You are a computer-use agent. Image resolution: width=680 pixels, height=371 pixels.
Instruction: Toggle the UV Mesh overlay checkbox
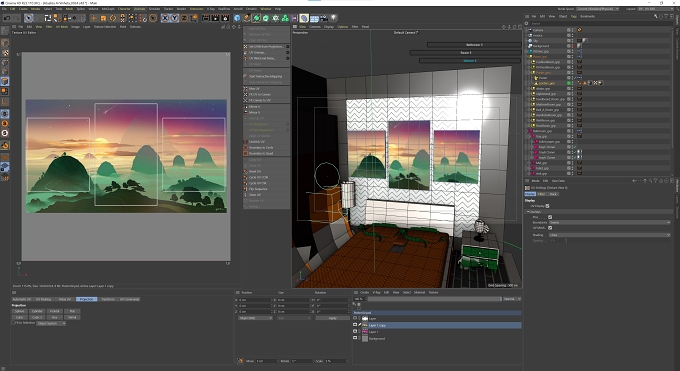click(550, 228)
